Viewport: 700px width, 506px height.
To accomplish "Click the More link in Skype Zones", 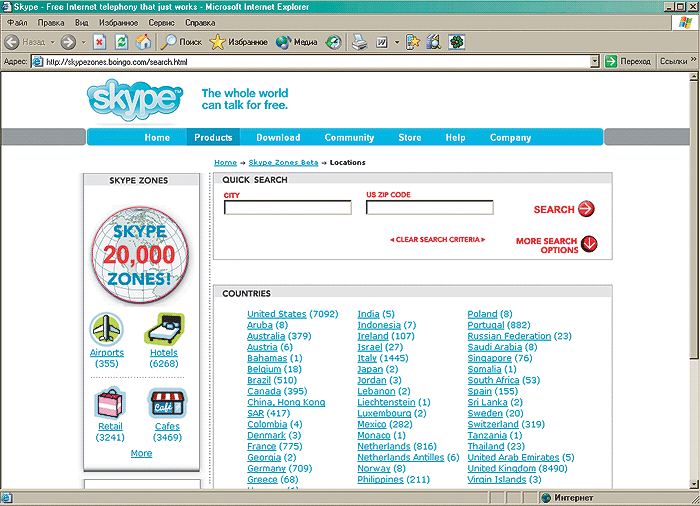I will tap(141, 453).
